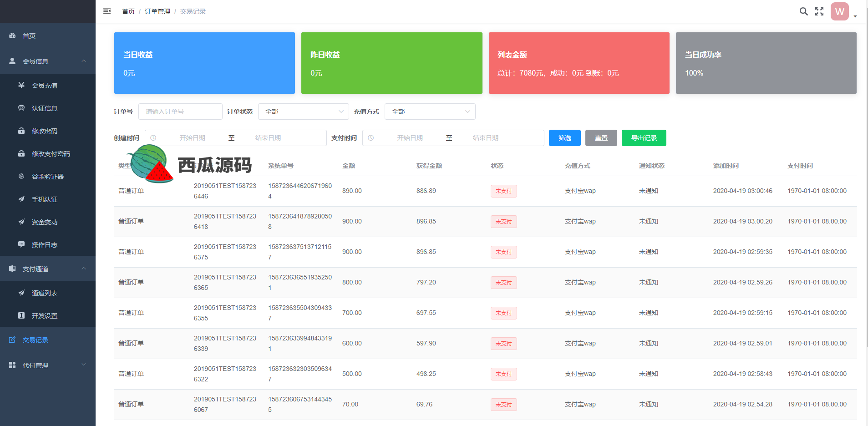
Task: Click the icon beside 认证信息
Action: 21,108
